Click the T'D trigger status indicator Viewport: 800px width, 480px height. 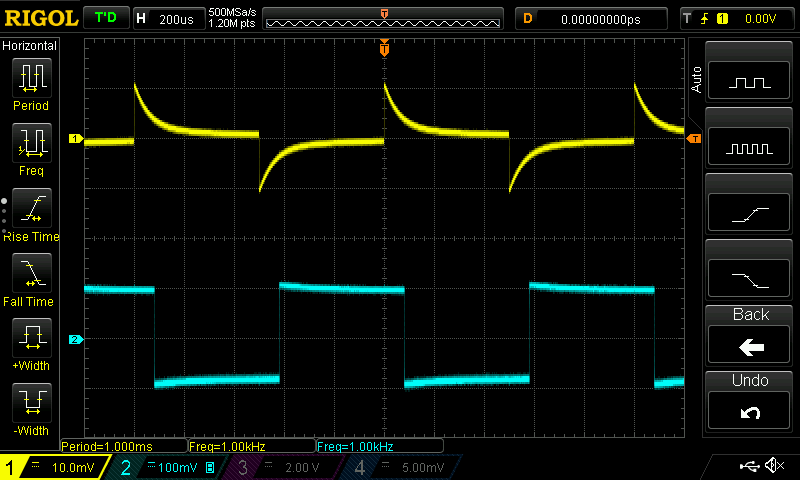tap(106, 18)
